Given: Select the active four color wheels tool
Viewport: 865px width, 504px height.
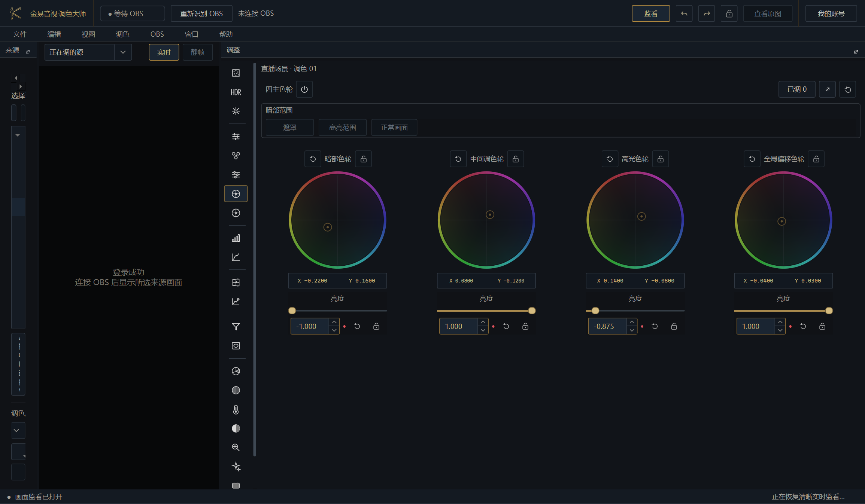Looking at the screenshot, I should pyautogui.click(x=236, y=194).
